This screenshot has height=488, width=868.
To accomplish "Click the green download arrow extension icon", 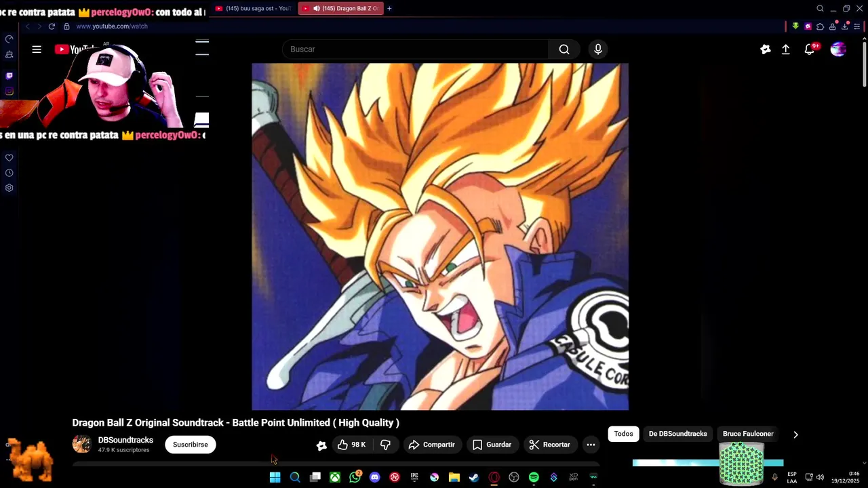I will pos(795,26).
